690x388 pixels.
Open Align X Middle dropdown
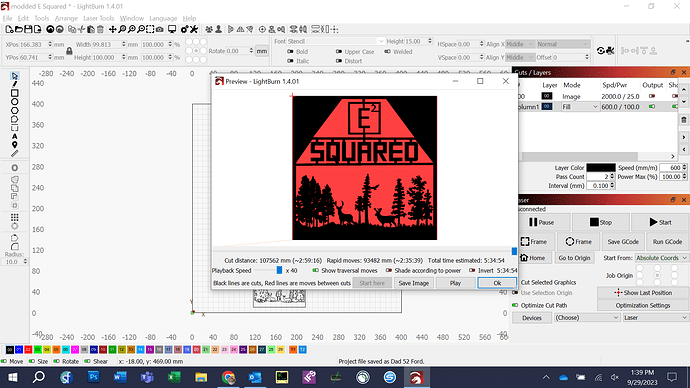(x=520, y=44)
